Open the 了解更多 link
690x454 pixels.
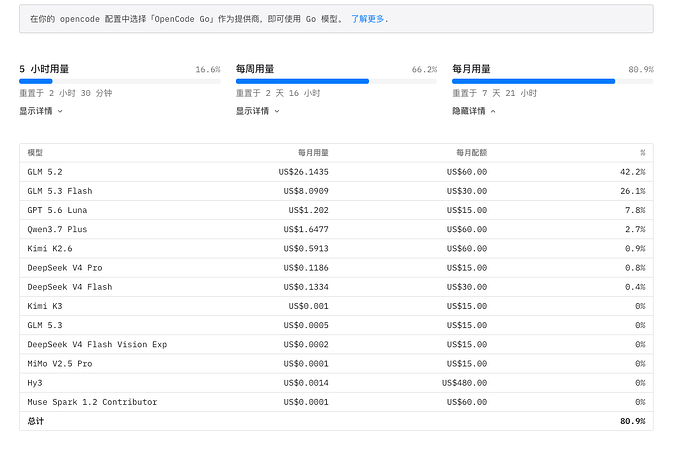(x=367, y=19)
